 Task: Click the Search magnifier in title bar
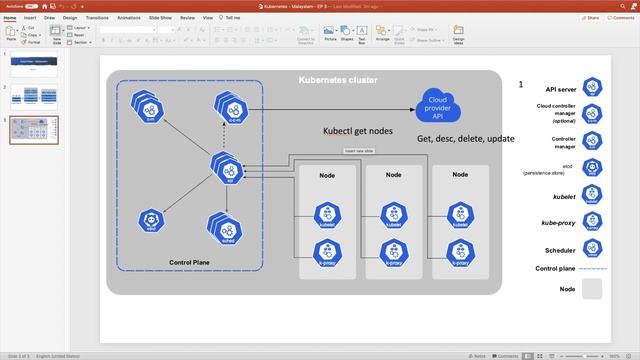click(x=622, y=6)
